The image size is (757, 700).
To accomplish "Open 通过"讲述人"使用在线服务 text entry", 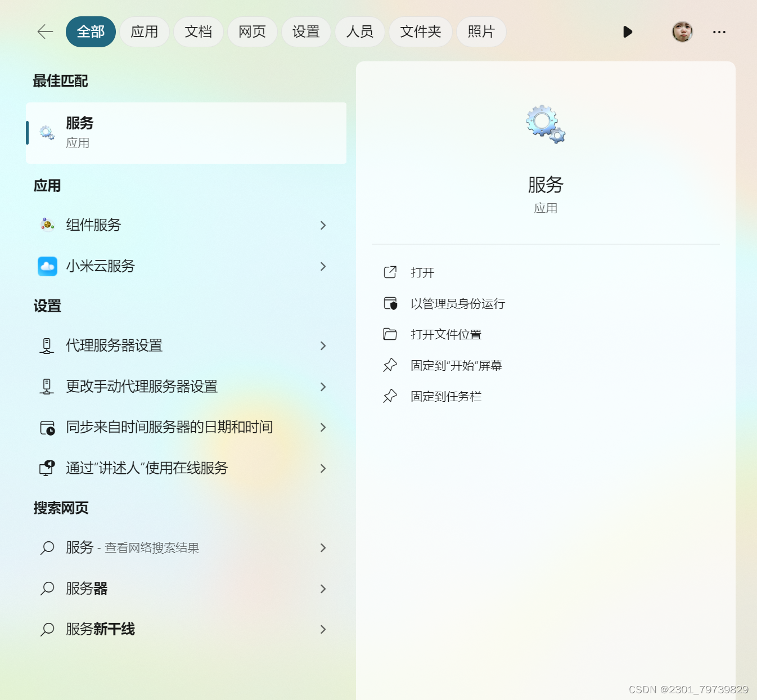I will point(147,468).
